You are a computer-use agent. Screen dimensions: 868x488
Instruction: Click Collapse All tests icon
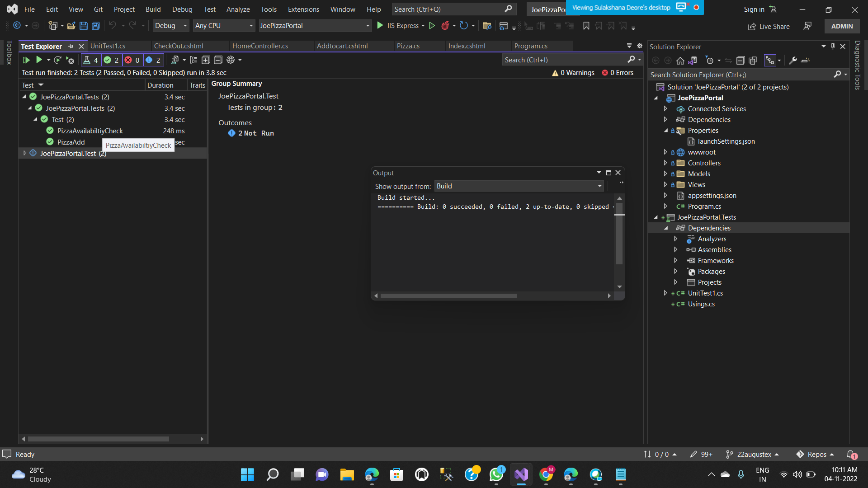pos(218,60)
